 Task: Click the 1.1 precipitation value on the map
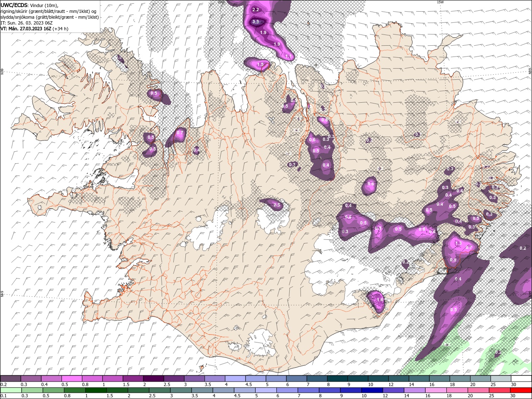288,56
